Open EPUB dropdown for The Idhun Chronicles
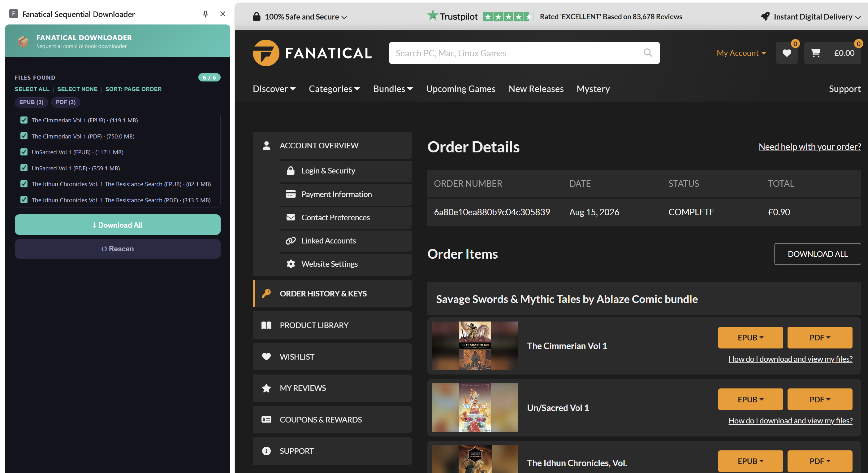Image resolution: width=868 pixels, height=473 pixels. pos(750,461)
